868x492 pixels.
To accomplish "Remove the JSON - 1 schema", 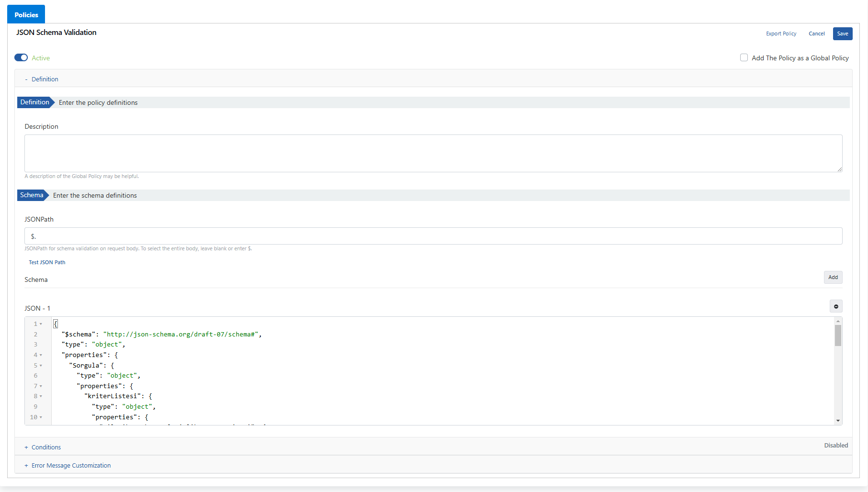I will [x=836, y=306].
